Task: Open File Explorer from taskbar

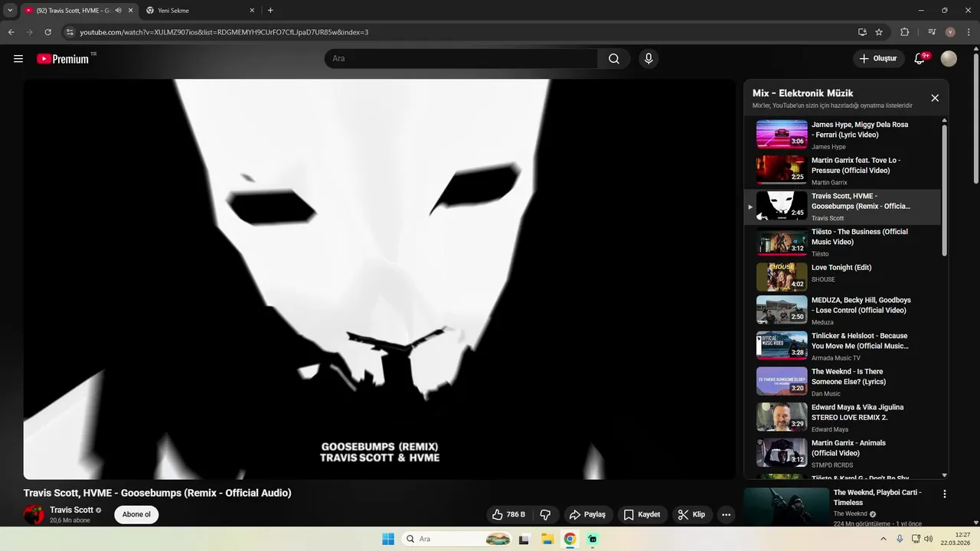Action: [547, 539]
